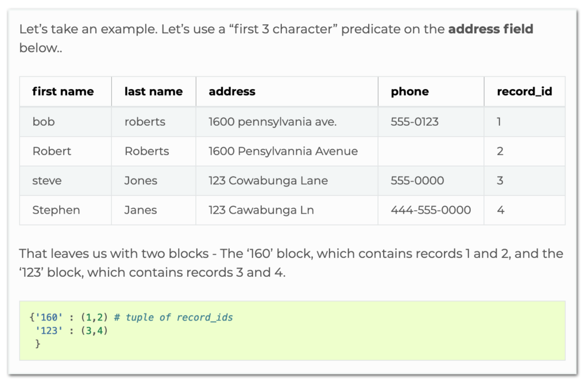Click the "bob" first name cell
This screenshot has width=588, height=387.
[44, 122]
